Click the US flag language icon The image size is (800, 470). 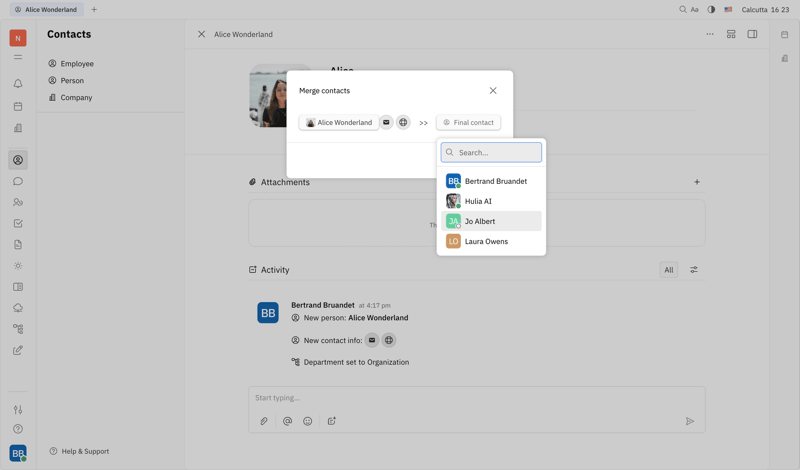tap(728, 9)
